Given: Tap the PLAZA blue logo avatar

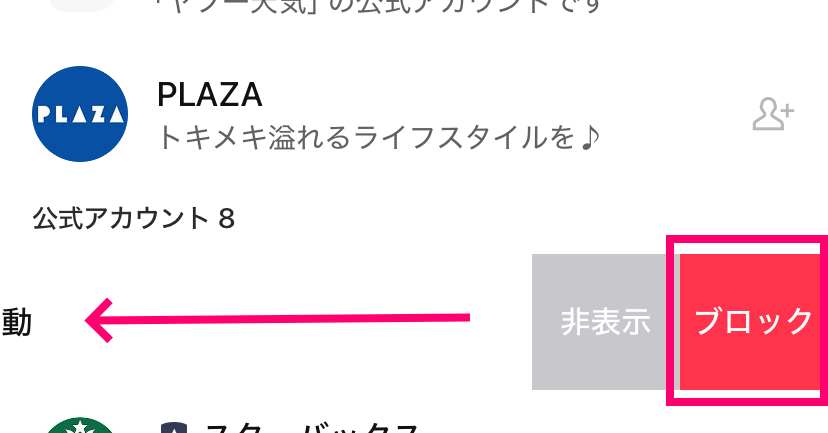Looking at the screenshot, I should (x=80, y=113).
